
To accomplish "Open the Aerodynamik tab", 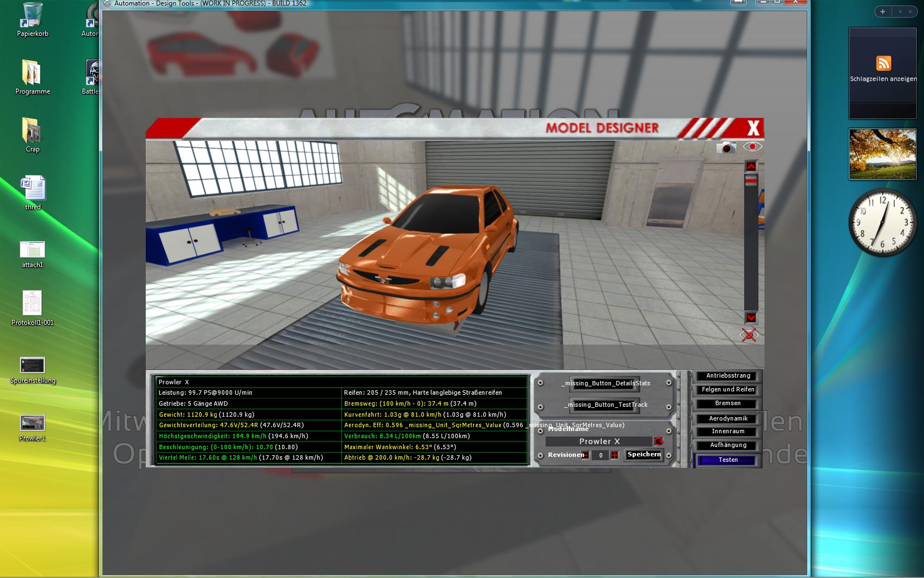I will (728, 418).
